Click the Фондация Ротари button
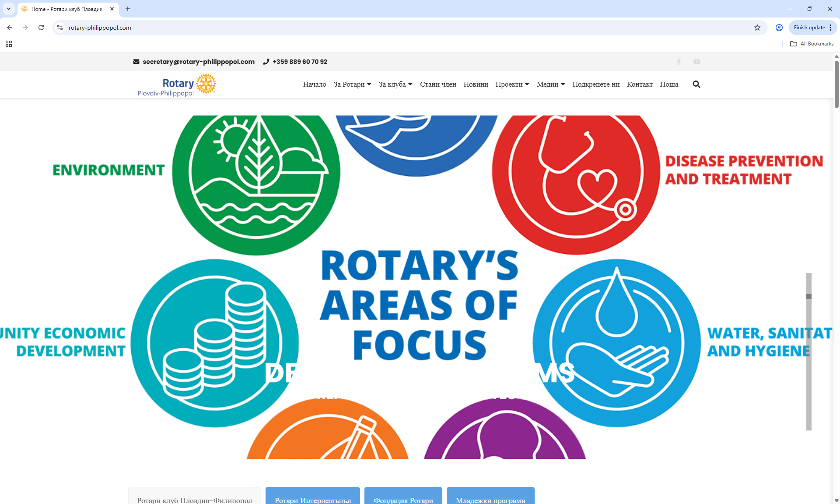840x504 pixels. 403,500
